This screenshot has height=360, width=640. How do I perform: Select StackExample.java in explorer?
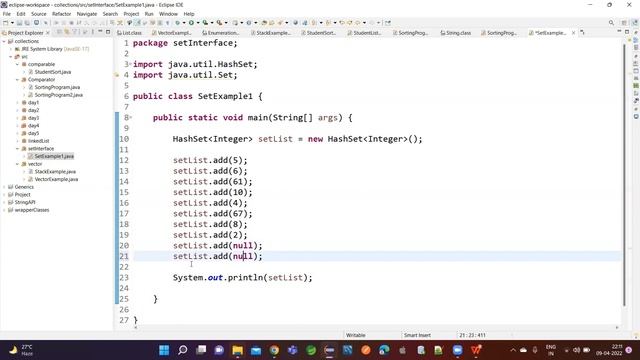click(x=55, y=172)
